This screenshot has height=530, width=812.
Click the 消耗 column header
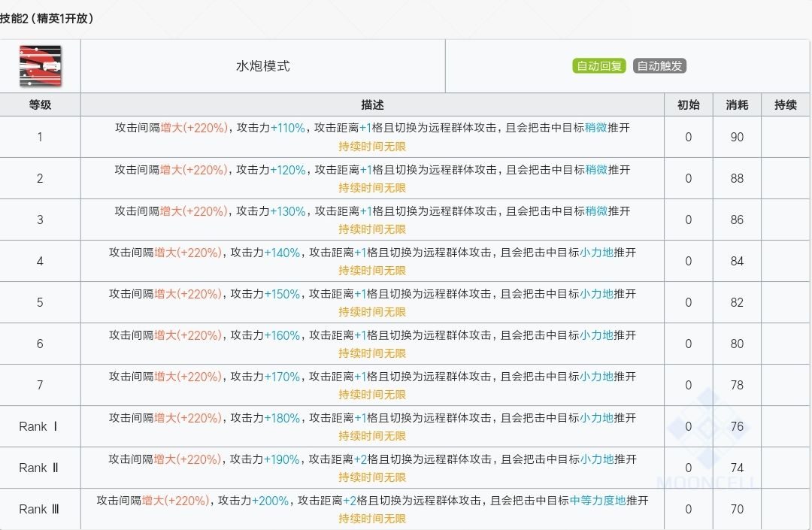[x=737, y=105]
